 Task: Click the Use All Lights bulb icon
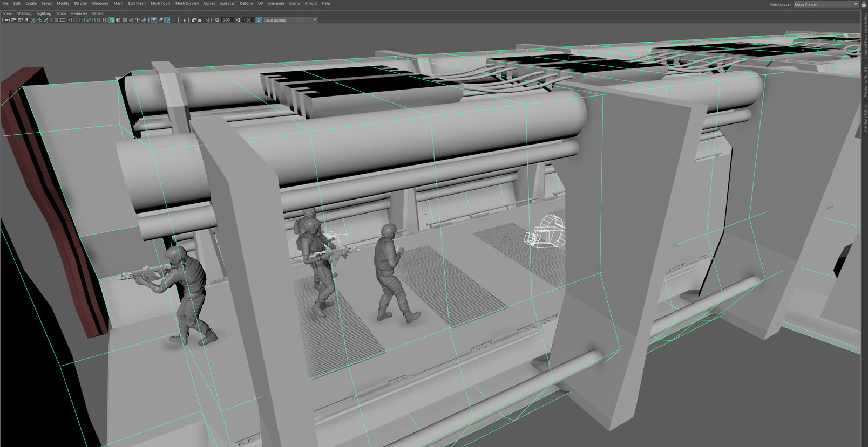[x=138, y=20]
